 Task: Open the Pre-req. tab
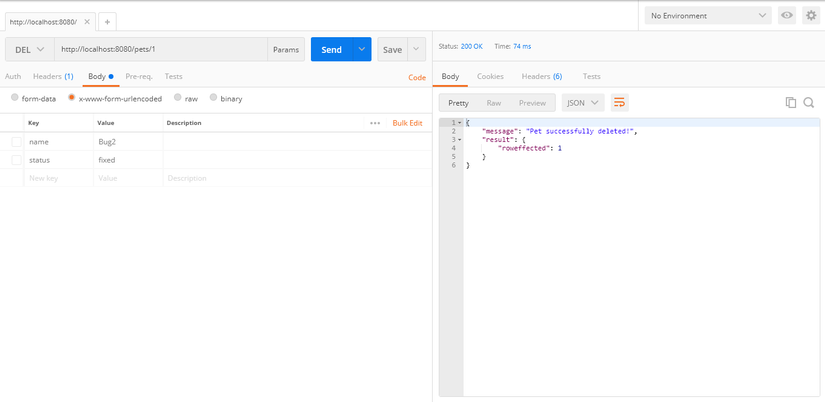[x=139, y=77]
